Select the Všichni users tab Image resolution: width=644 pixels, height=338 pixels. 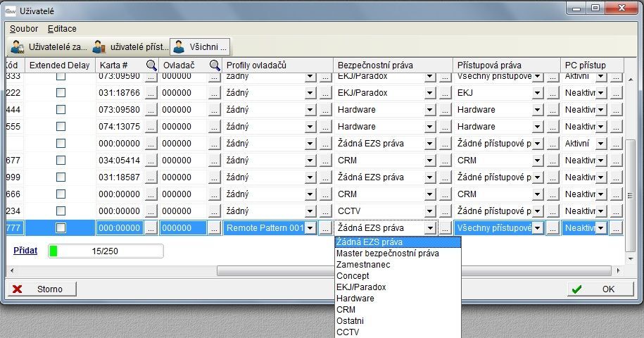(x=201, y=47)
